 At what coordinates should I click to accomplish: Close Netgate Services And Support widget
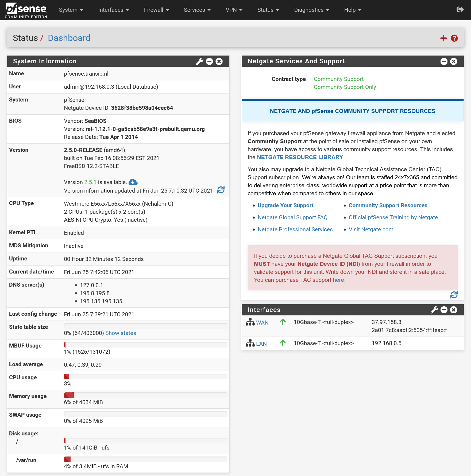click(454, 61)
